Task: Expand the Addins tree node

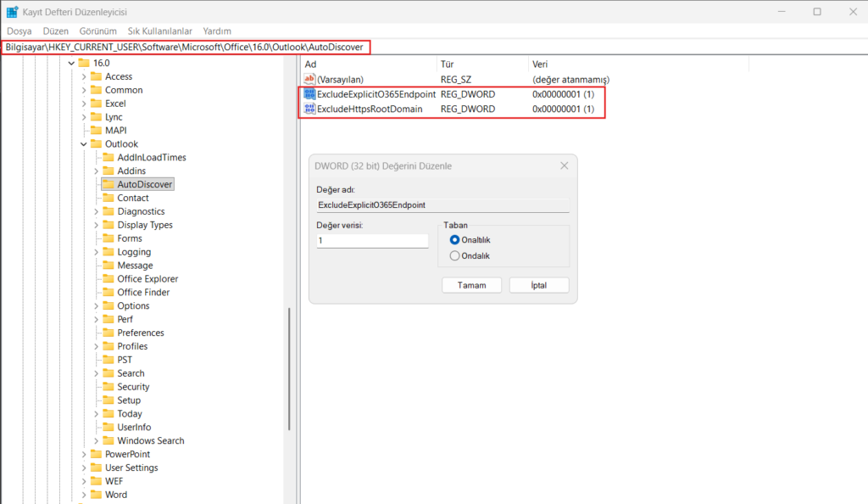Action: (97, 171)
